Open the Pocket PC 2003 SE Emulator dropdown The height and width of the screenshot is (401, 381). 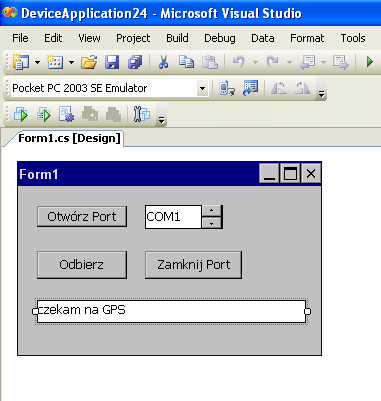coord(202,88)
